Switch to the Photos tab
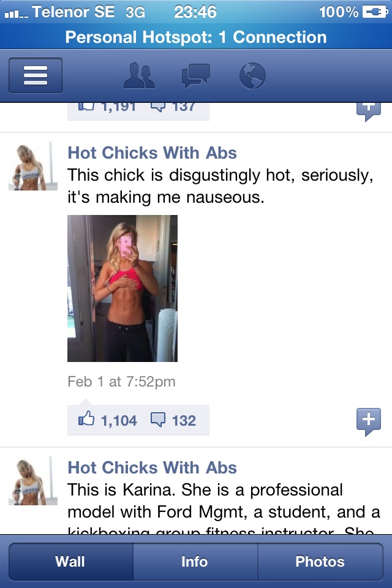The image size is (392, 588). [320, 562]
